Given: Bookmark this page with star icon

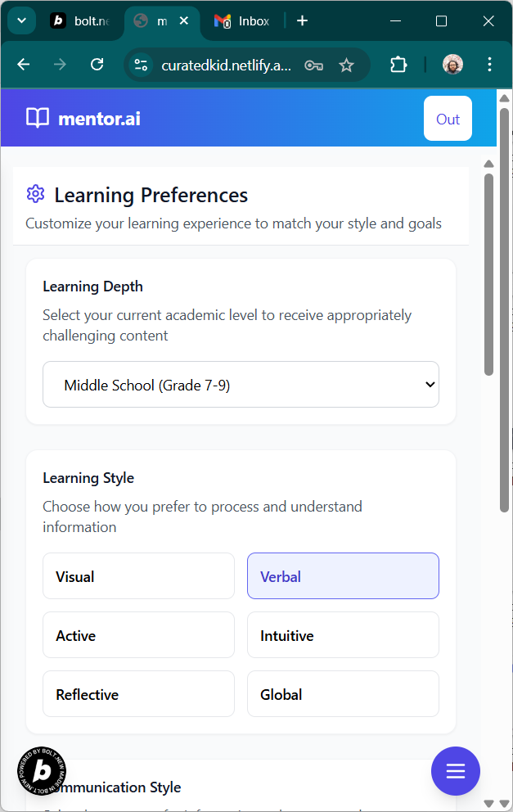Looking at the screenshot, I should coord(347,65).
